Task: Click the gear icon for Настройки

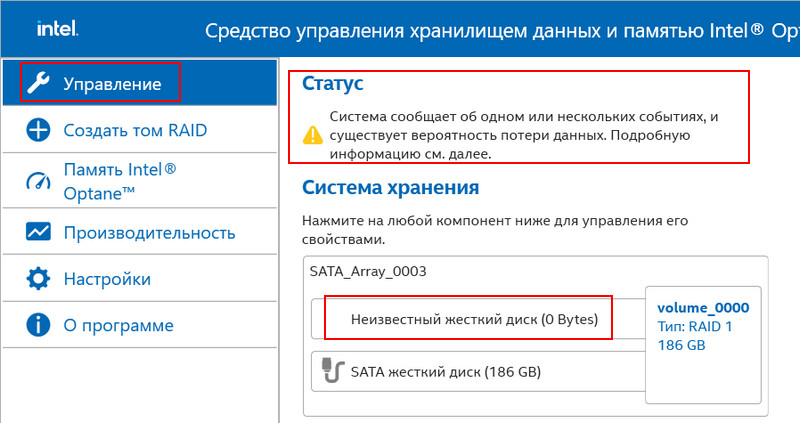Action: tap(38, 279)
